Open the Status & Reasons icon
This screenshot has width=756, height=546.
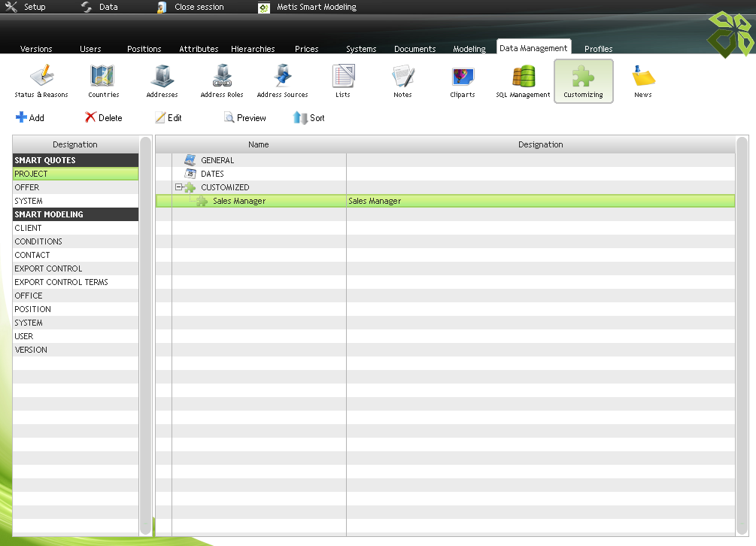41,77
